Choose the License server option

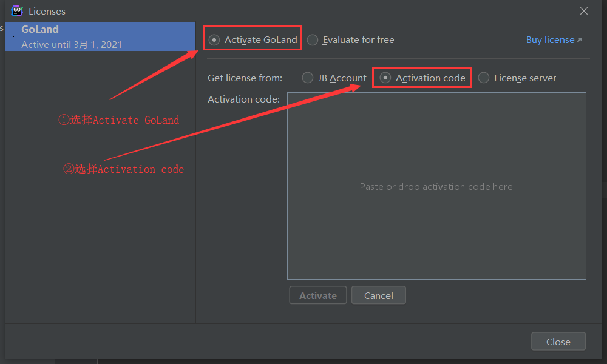(484, 78)
